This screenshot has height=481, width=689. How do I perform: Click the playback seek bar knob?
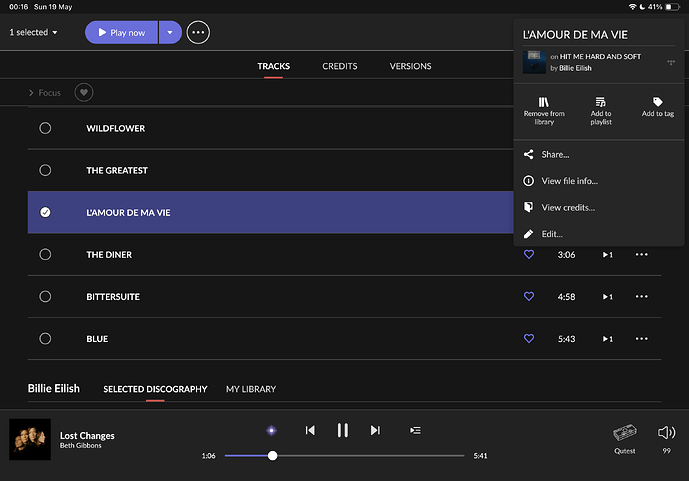[x=272, y=456]
